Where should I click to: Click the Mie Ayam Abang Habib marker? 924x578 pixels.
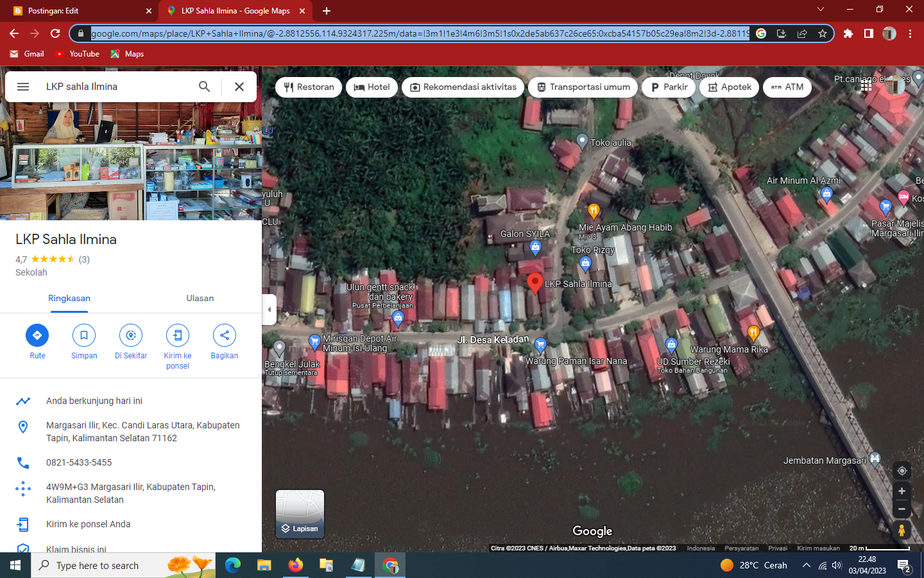[594, 211]
